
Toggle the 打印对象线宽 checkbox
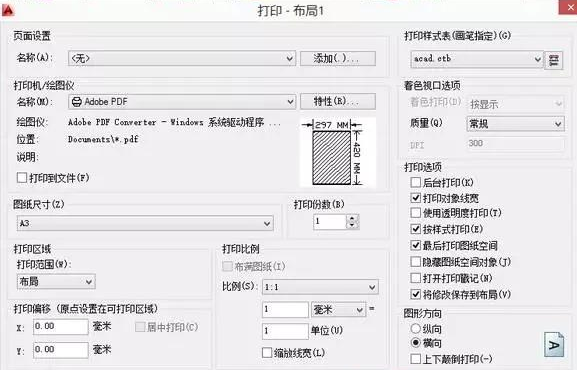pyautogui.click(x=415, y=198)
